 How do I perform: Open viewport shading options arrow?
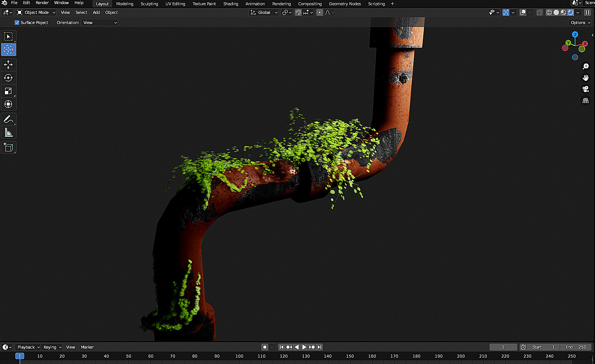[578, 12]
